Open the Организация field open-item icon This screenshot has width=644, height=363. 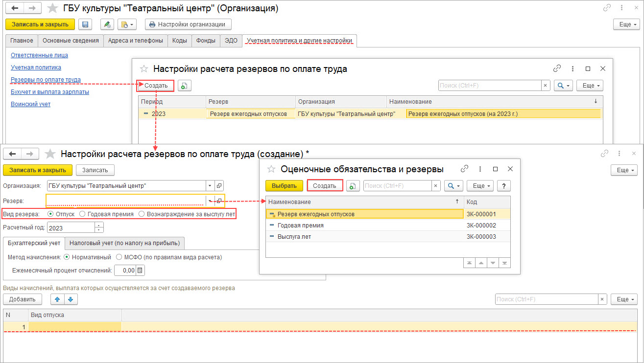(x=219, y=185)
